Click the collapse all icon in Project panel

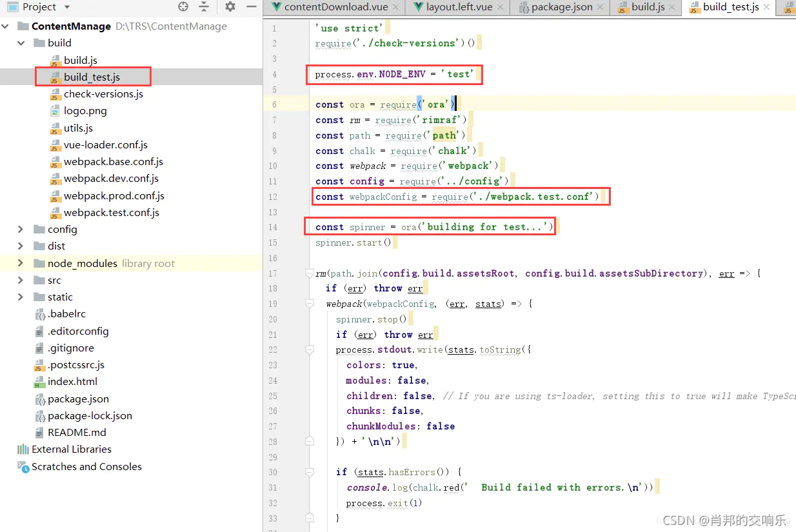pyautogui.click(x=204, y=7)
